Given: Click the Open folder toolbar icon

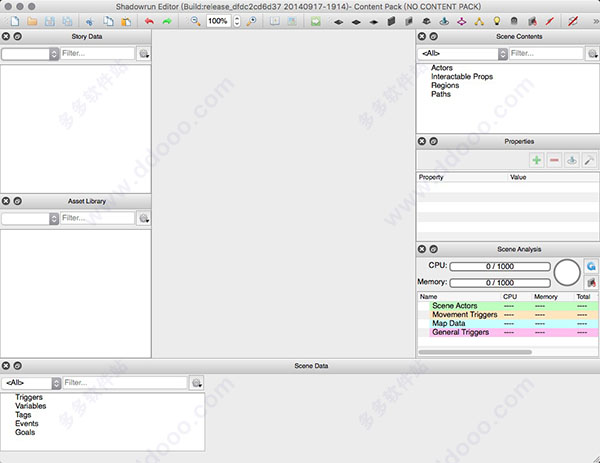Looking at the screenshot, I should 32,21.
